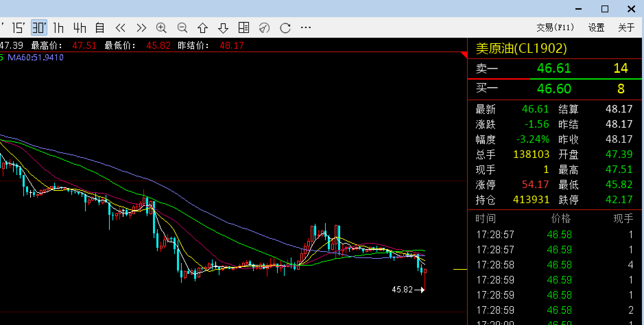Viewport: 644px width, 325px height.
Task: Click the drawing tools compass icon
Action: [264, 28]
